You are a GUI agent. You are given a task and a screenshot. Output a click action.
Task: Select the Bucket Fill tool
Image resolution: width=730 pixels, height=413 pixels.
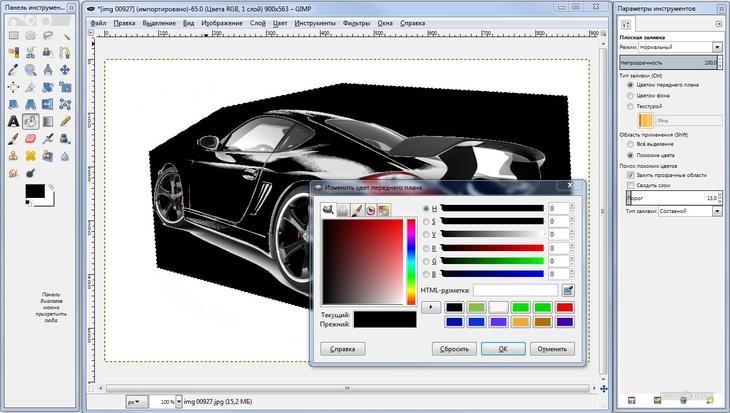coord(31,122)
